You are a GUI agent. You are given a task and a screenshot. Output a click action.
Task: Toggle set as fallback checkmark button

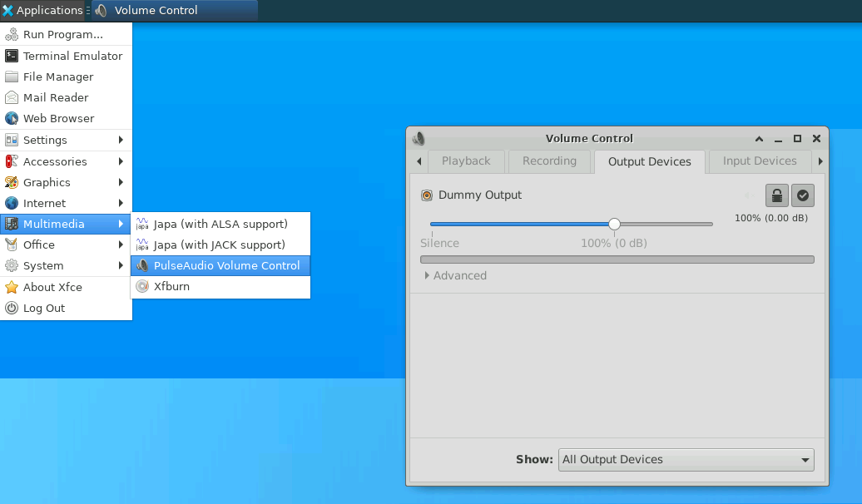(803, 195)
